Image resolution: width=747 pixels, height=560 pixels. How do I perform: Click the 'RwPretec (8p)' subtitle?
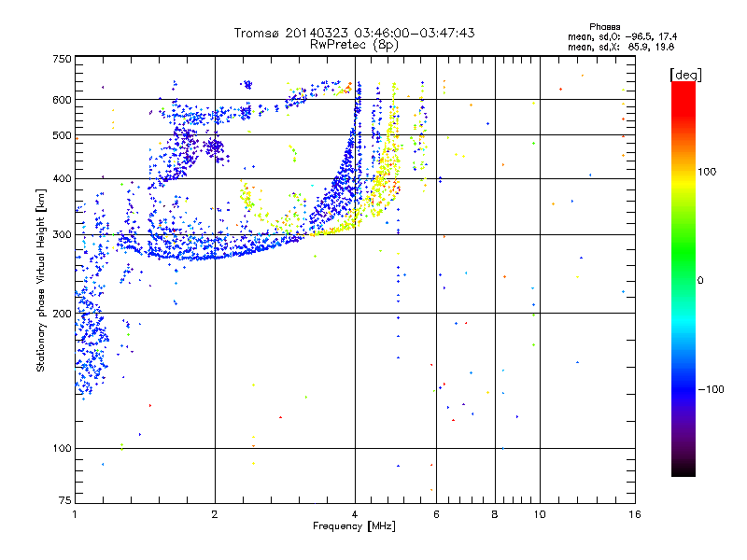coord(354,45)
